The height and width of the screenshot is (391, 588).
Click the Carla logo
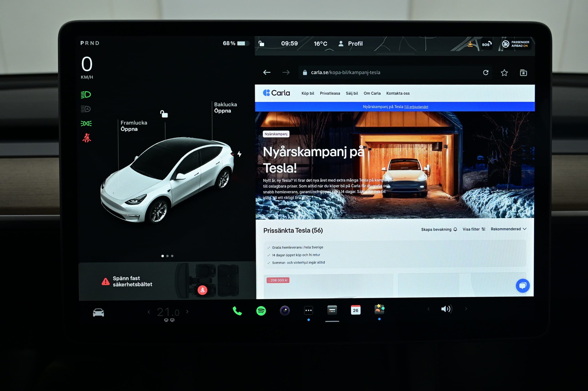[x=276, y=93]
